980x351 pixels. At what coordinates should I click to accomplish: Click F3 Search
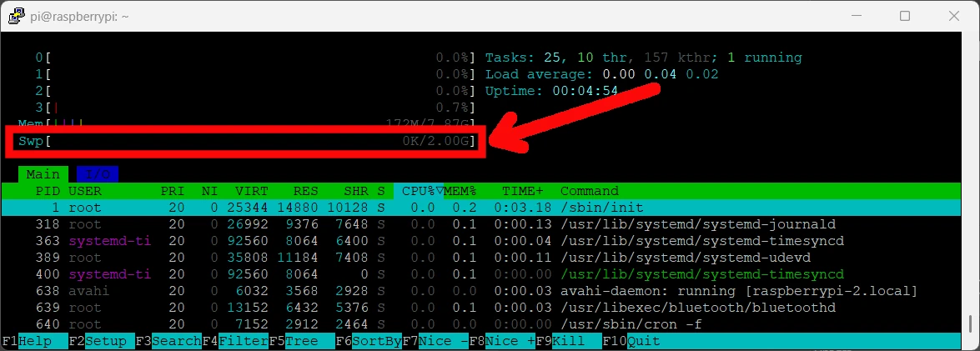(168, 342)
